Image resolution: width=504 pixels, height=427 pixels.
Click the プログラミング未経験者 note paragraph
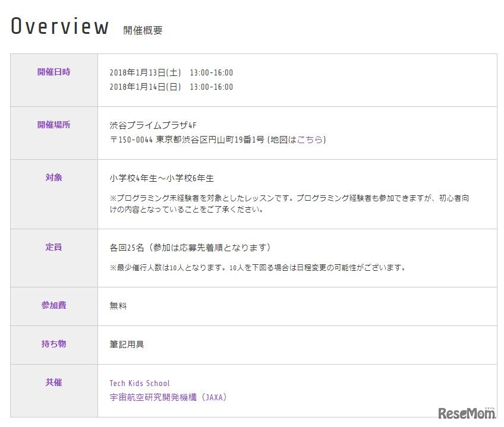(x=289, y=203)
